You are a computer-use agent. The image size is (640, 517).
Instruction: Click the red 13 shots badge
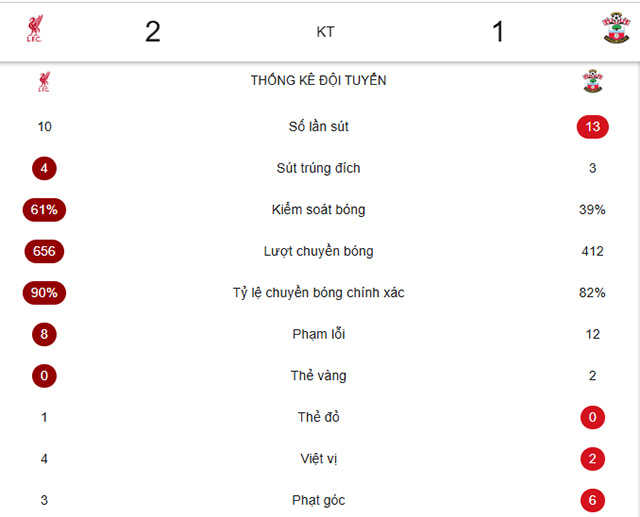coord(593,127)
